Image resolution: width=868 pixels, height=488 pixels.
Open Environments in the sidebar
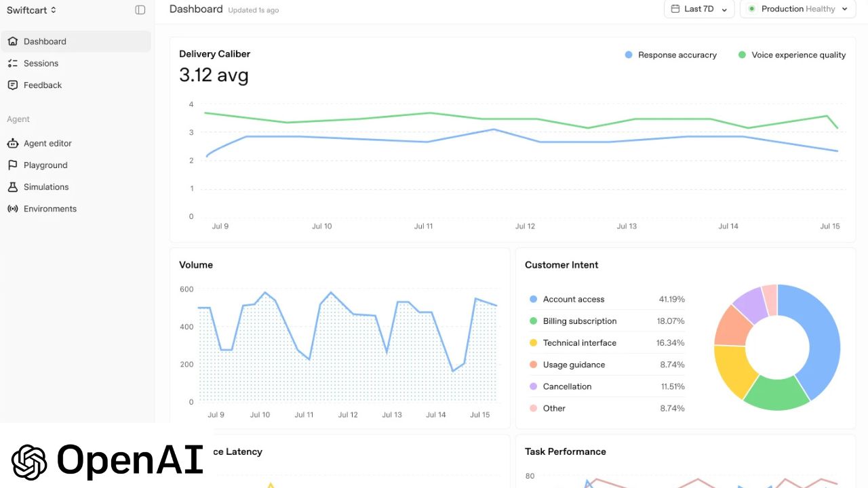76,209
